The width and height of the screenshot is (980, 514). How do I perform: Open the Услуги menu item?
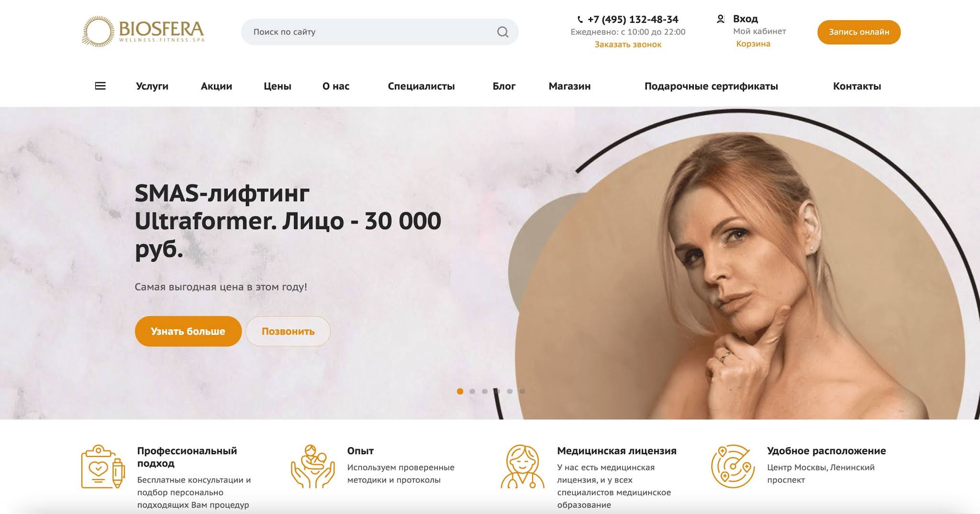pyautogui.click(x=152, y=86)
